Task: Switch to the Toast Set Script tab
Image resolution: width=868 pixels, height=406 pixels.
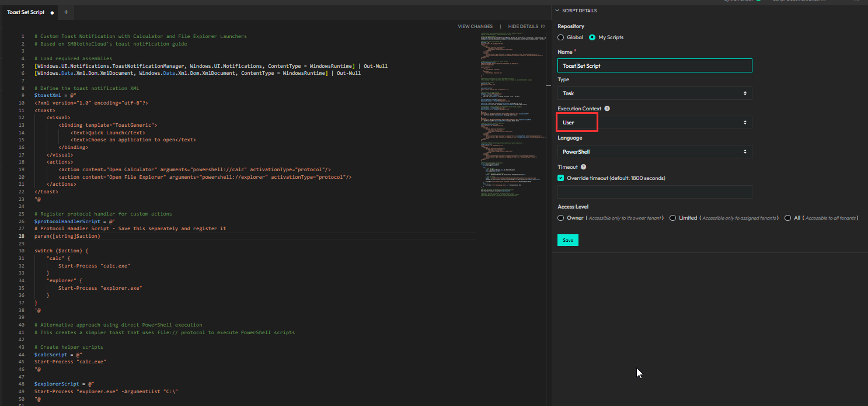Action: tap(26, 12)
